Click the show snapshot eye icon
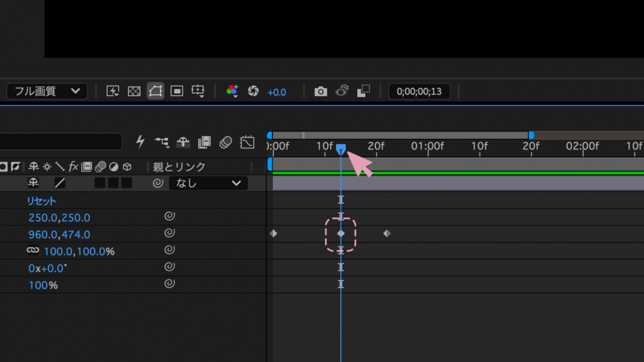 pyautogui.click(x=341, y=90)
